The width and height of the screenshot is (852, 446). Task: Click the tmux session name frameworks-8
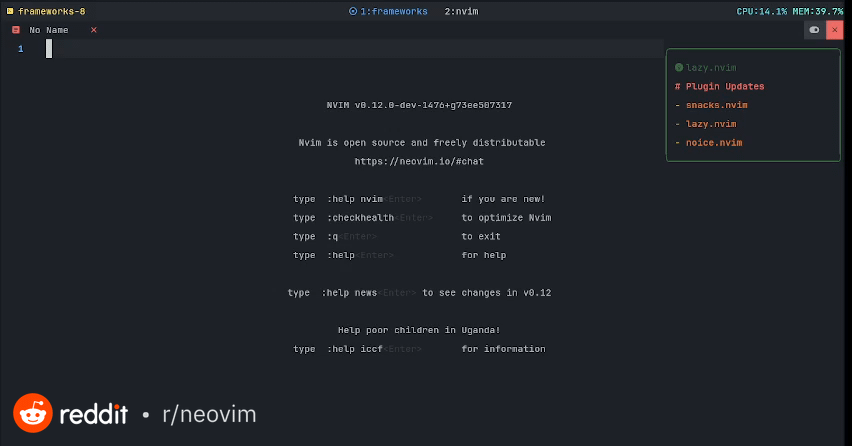(52, 11)
